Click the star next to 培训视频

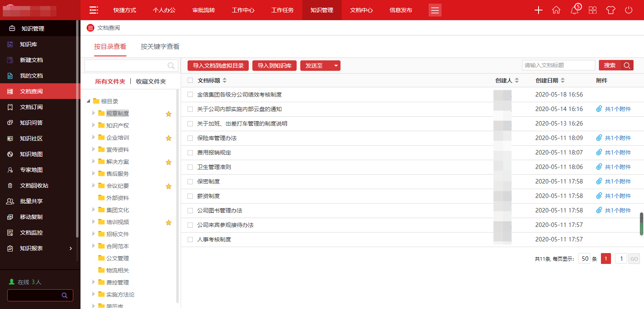coord(169,222)
